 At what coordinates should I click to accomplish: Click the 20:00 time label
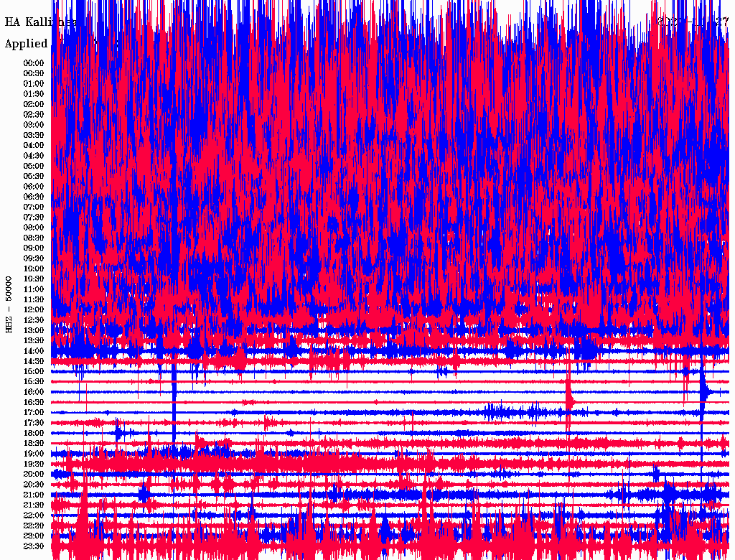34,475
